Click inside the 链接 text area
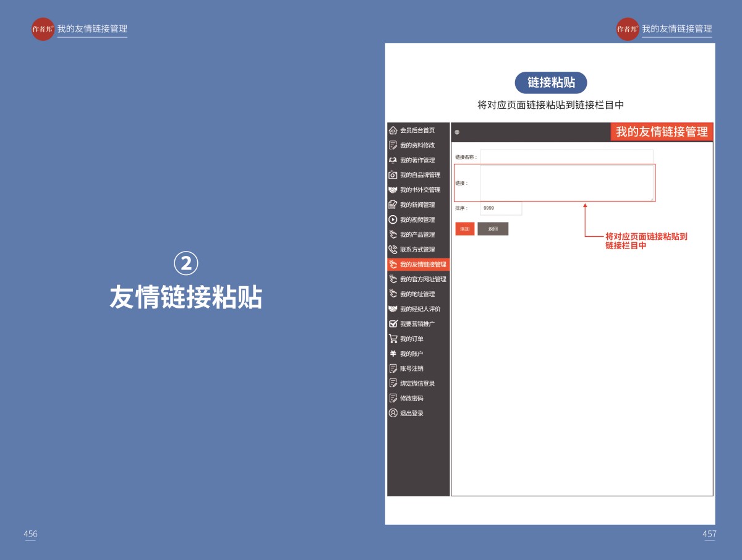This screenshot has height=560, width=742. [x=566, y=183]
